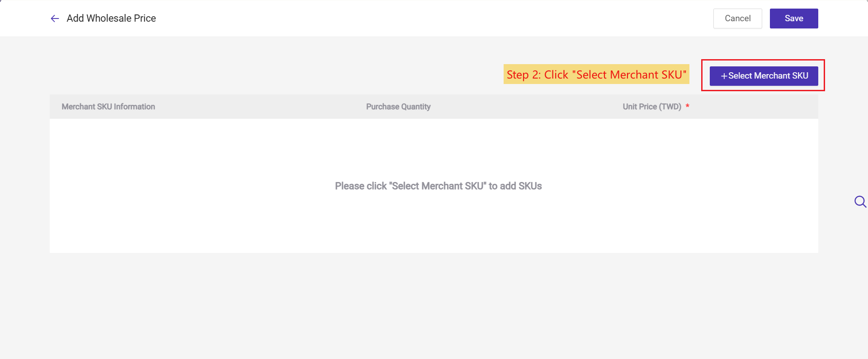Click the yellow Step 2 instruction label
Screen dimensions: 868x359
click(x=596, y=74)
